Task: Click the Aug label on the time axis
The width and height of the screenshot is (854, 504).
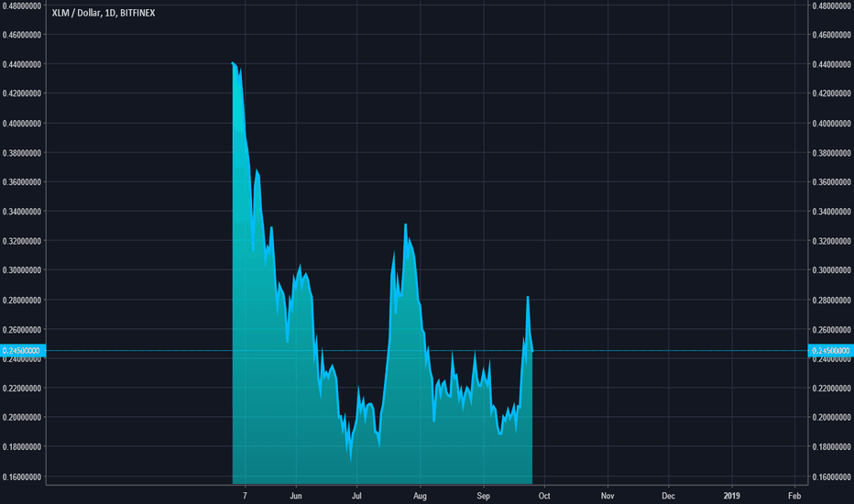Action: 420,496
